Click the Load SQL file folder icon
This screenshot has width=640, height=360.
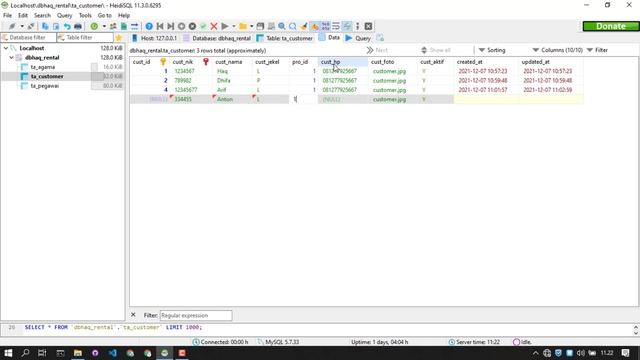(x=243, y=26)
